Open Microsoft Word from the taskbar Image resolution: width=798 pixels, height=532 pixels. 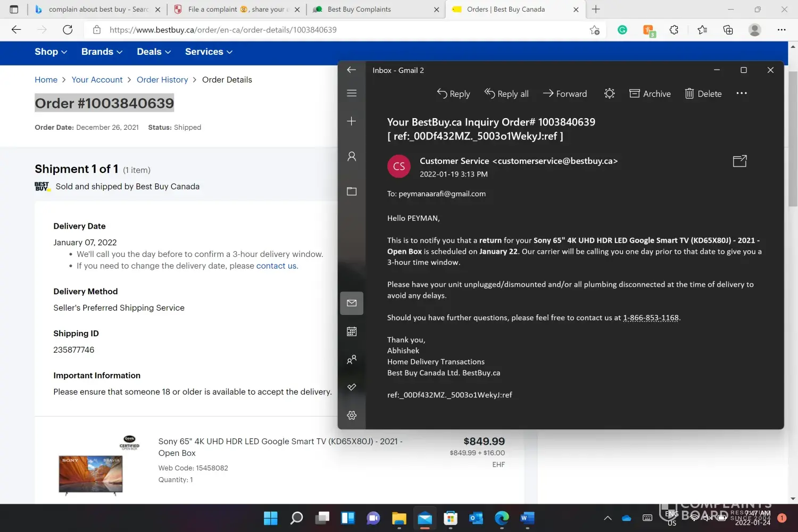click(527, 518)
